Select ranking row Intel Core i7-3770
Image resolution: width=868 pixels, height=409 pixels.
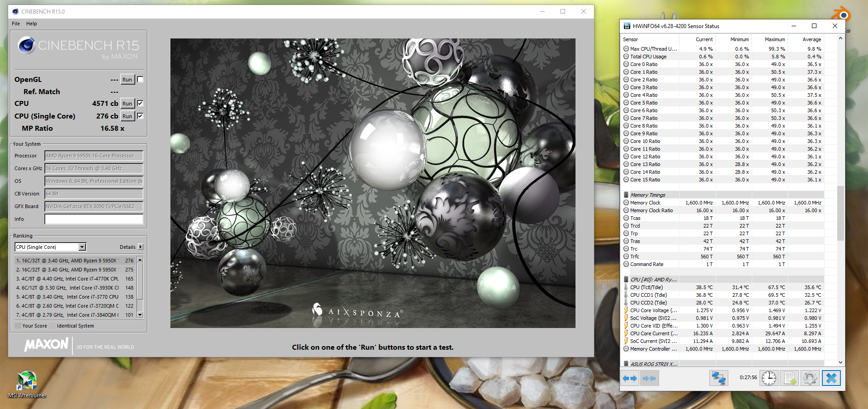75,297
